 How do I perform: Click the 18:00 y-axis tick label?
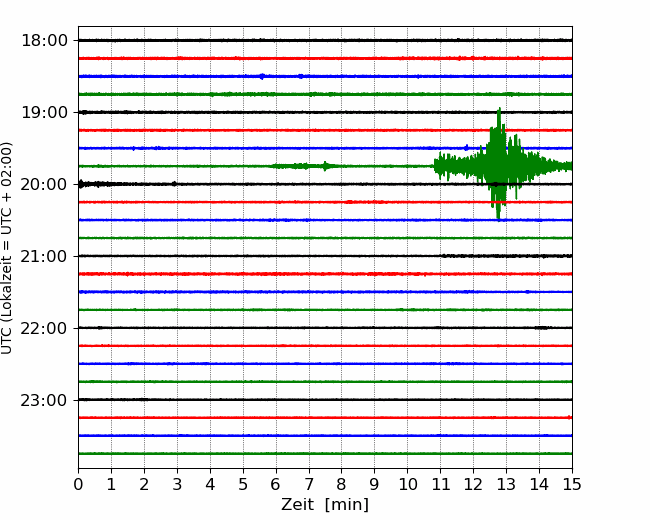click(44, 41)
